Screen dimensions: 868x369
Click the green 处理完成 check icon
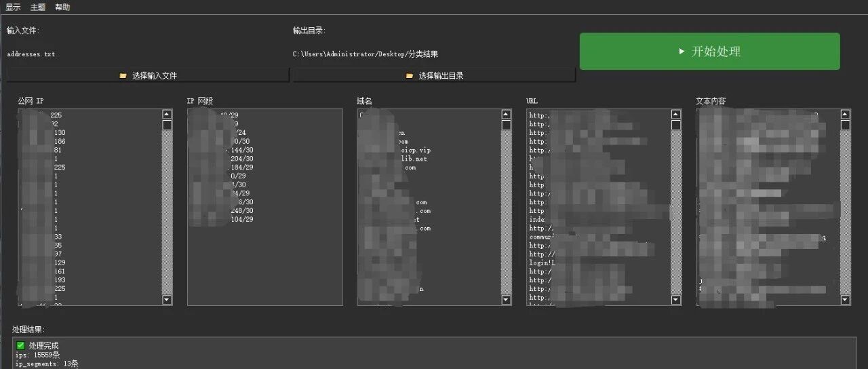pos(20,346)
